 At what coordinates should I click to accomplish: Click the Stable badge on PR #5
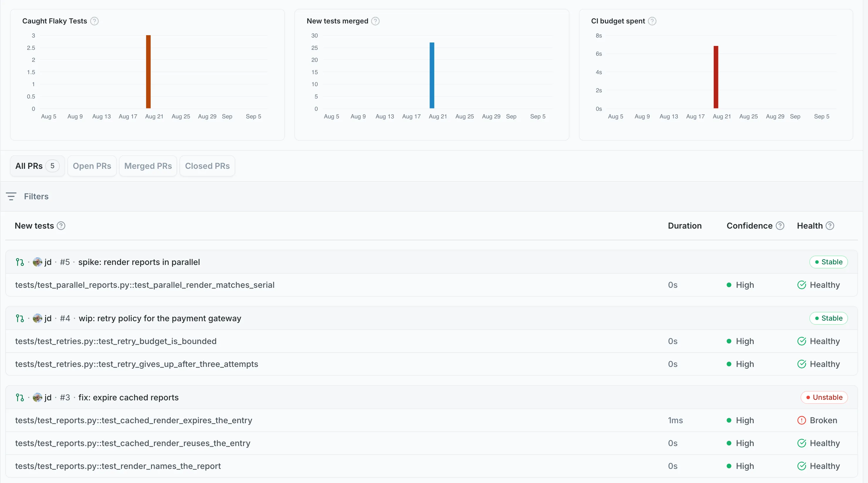tap(829, 262)
